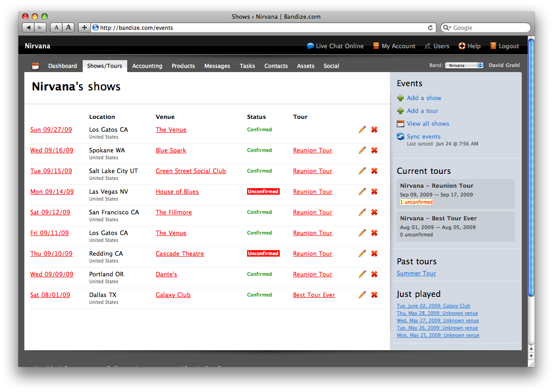Open the Blue Spark venue link

(171, 150)
